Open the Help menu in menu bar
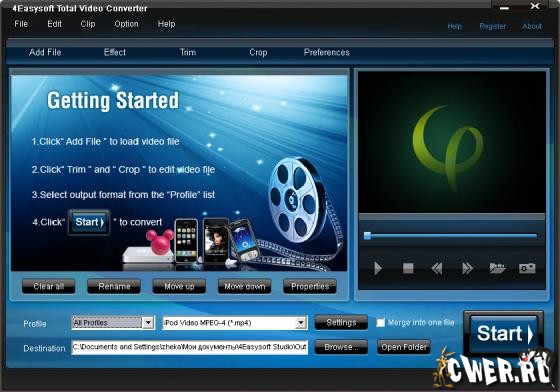 click(166, 24)
